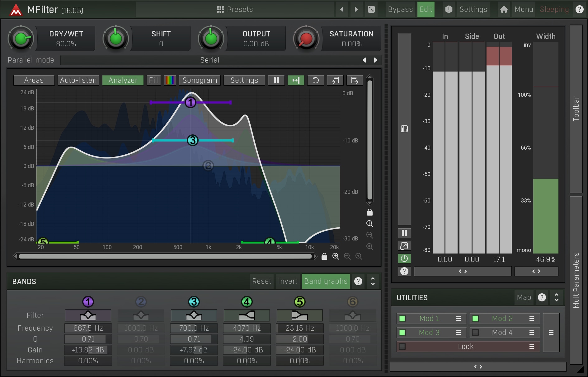Select the band 4 green circle header

(247, 301)
